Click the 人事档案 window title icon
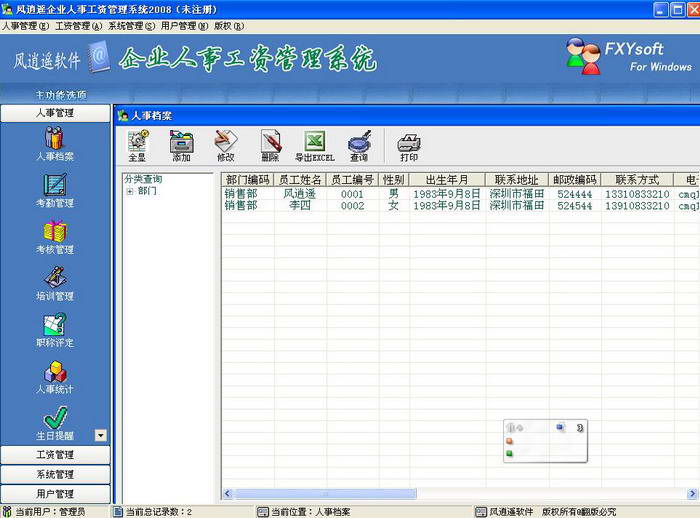 pos(122,116)
